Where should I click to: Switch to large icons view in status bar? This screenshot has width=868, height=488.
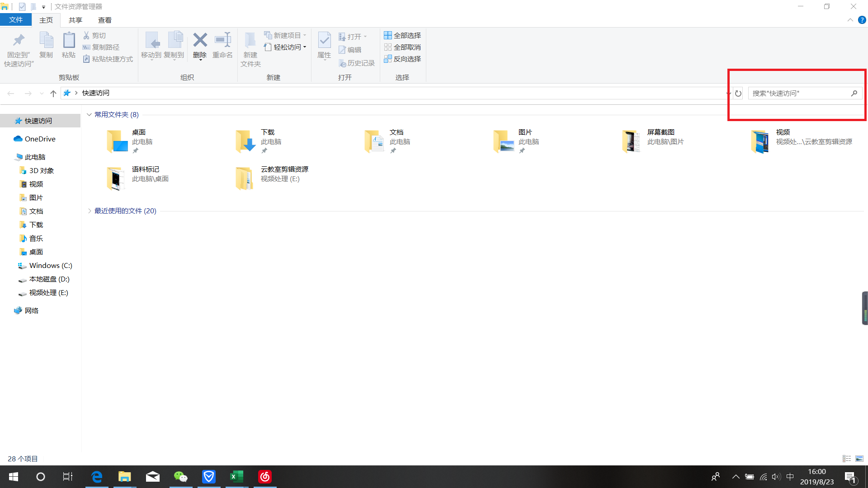coord(859,458)
